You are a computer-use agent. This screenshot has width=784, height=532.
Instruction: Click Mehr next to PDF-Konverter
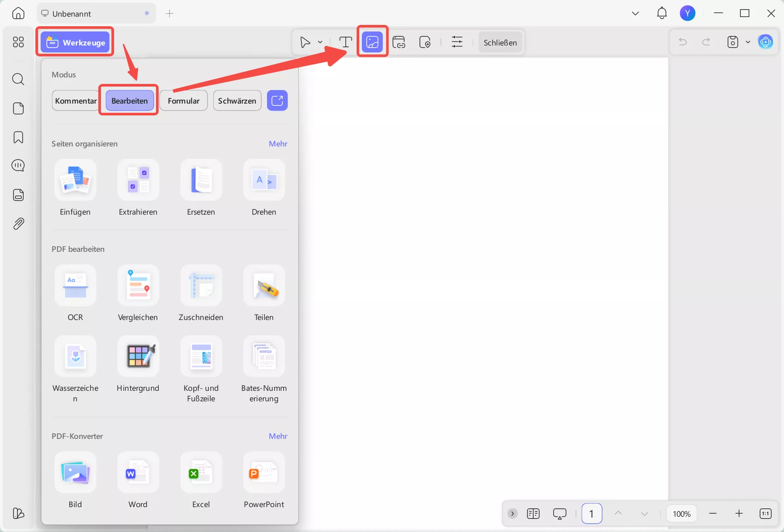(x=278, y=436)
